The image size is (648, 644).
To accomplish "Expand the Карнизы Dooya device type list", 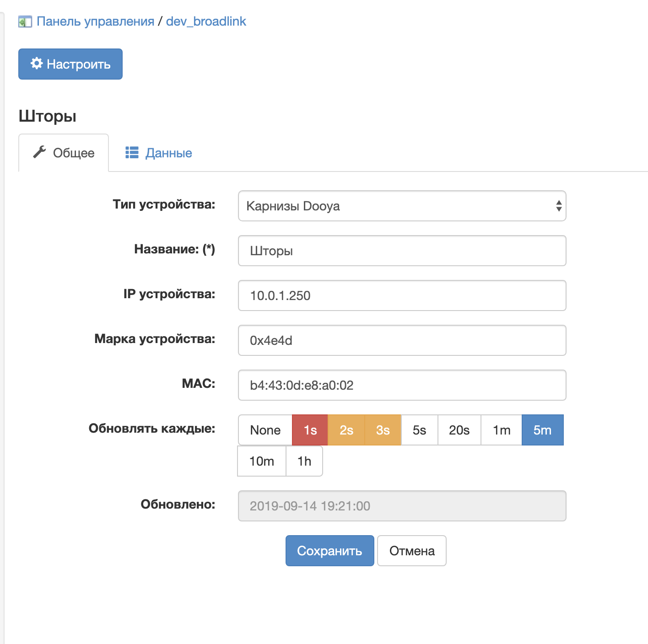I will tap(402, 206).
